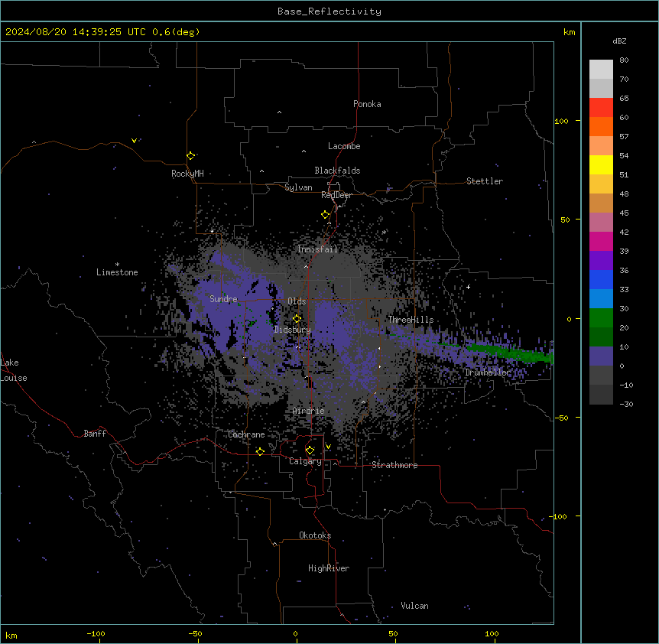This screenshot has width=659, height=644.
Task: Click the white plus marker northeast of ThreeHills
Action: click(468, 287)
